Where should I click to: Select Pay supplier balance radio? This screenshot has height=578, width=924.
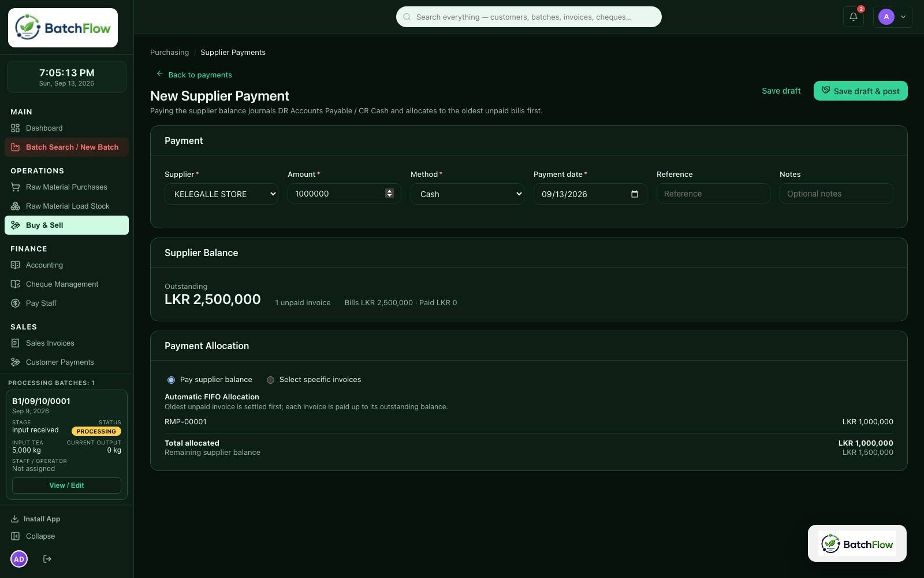pyautogui.click(x=171, y=380)
